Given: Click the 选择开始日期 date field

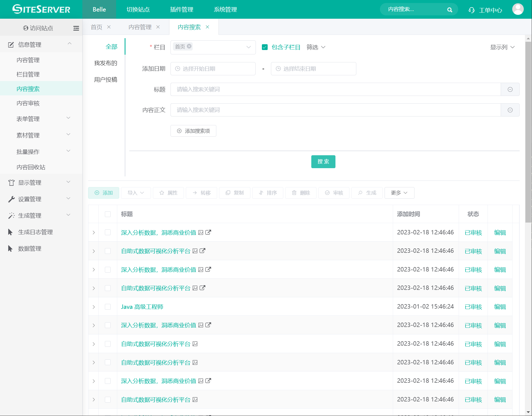Looking at the screenshot, I should 213,69.
